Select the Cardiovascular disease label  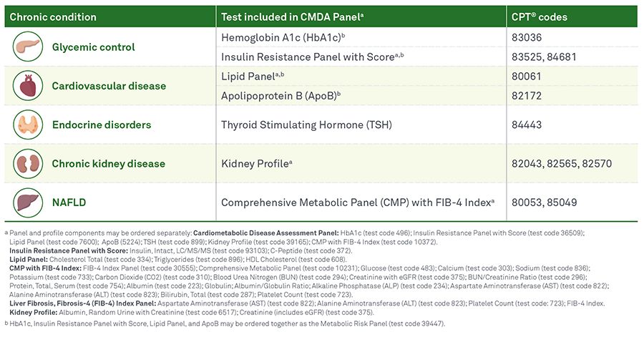click(x=108, y=86)
